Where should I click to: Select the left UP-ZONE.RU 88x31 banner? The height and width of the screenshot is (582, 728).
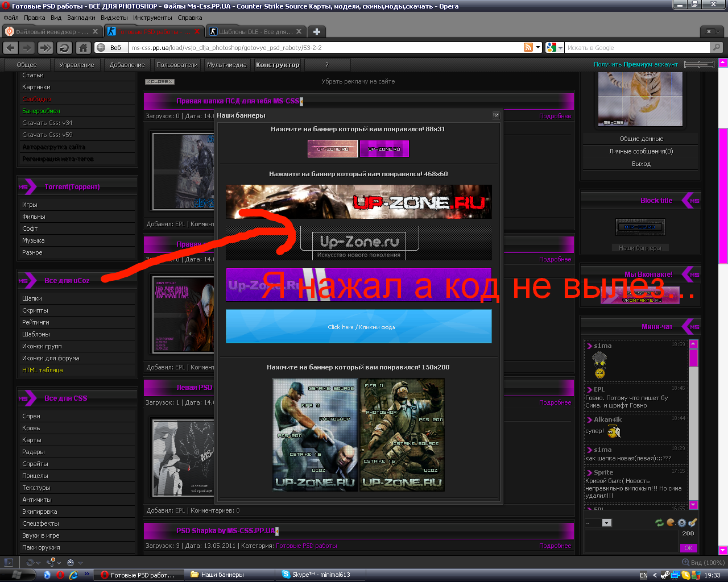(333, 149)
